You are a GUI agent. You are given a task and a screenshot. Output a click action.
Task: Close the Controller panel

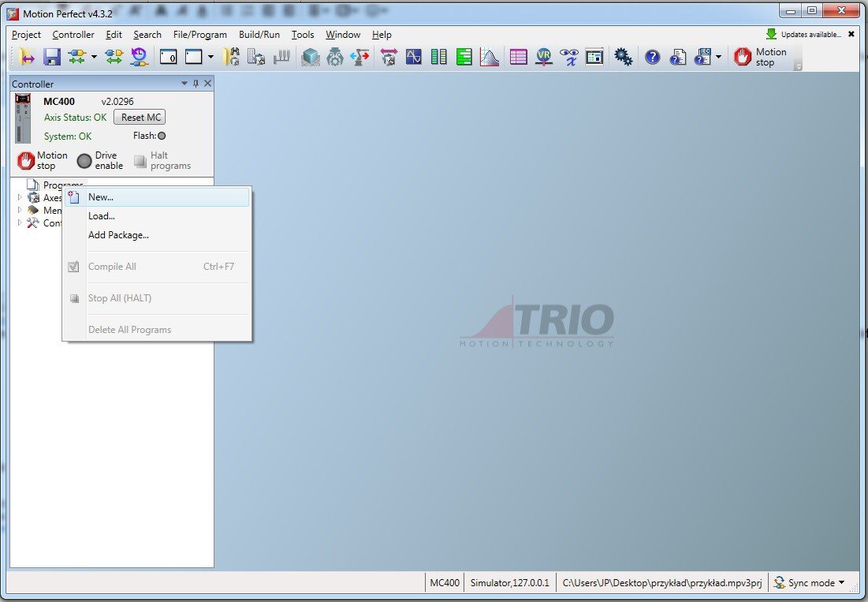point(207,84)
